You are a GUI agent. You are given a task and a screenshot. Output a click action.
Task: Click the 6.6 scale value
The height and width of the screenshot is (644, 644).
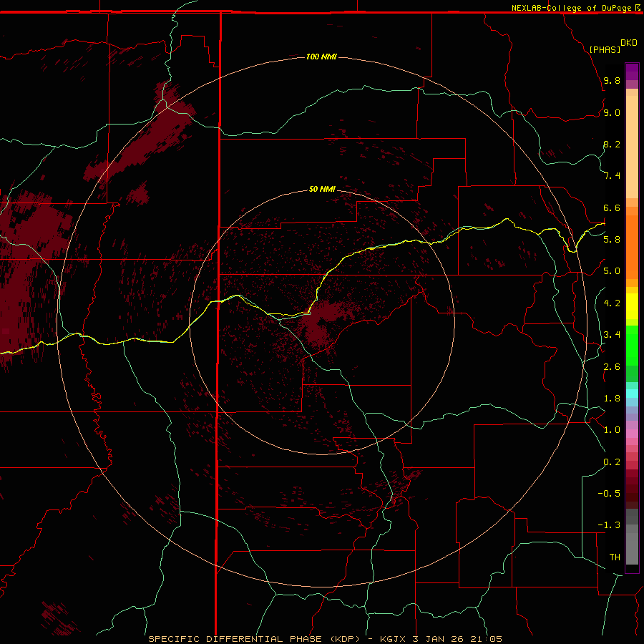click(612, 208)
